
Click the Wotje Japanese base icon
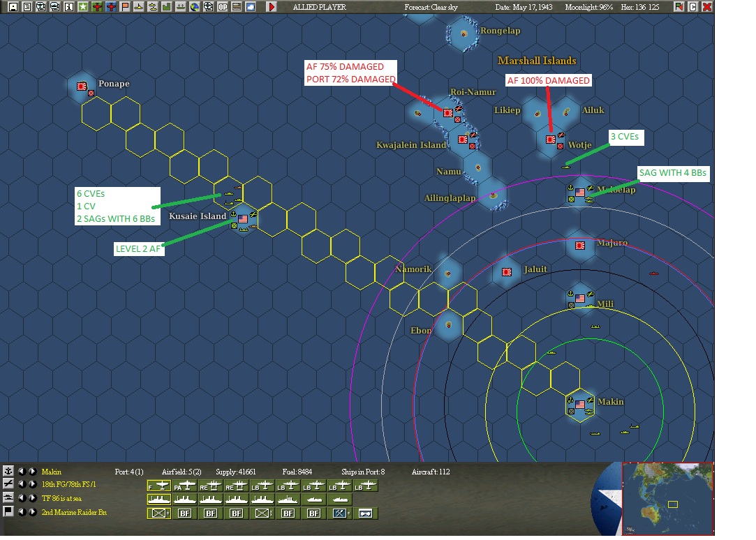coord(551,140)
